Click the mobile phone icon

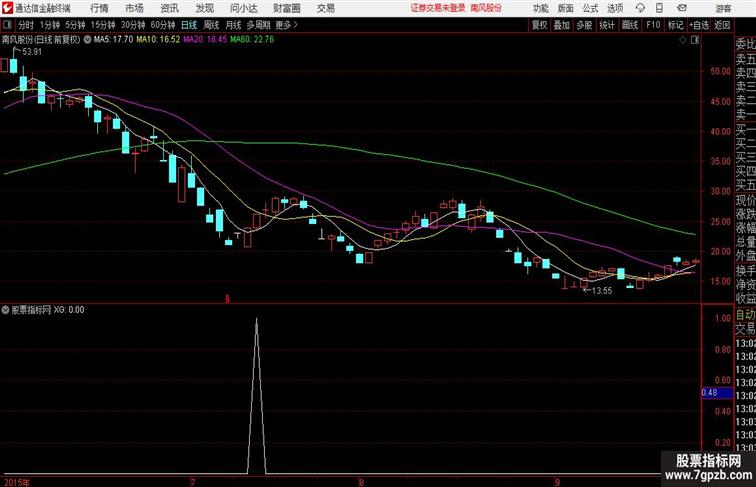click(x=659, y=8)
